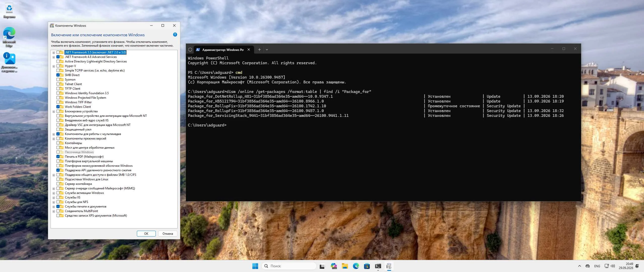
Task: Uncheck the SMB Direct checkbox
Action: tap(58, 75)
